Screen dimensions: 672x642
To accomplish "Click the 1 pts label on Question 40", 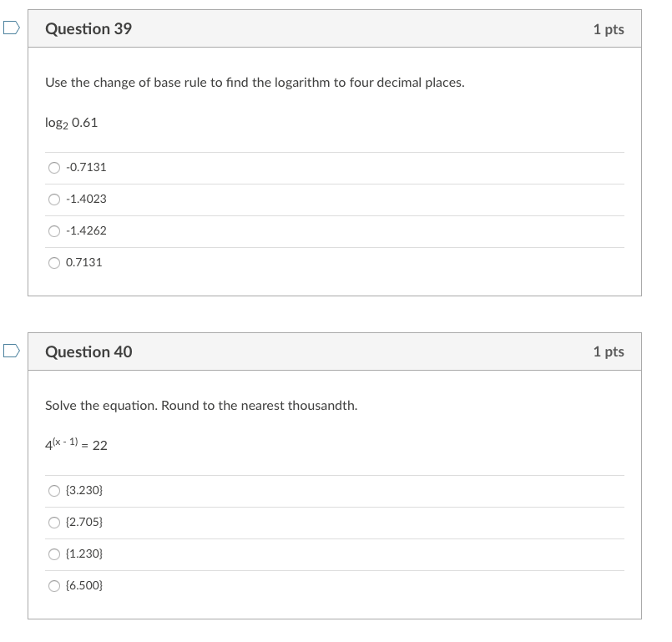I will click(x=609, y=351).
